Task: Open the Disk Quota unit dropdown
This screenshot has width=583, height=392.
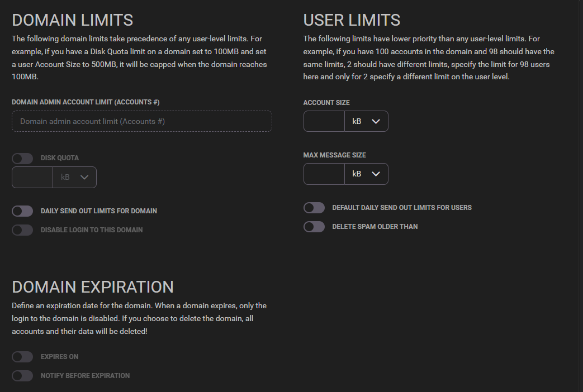Action: [75, 177]
